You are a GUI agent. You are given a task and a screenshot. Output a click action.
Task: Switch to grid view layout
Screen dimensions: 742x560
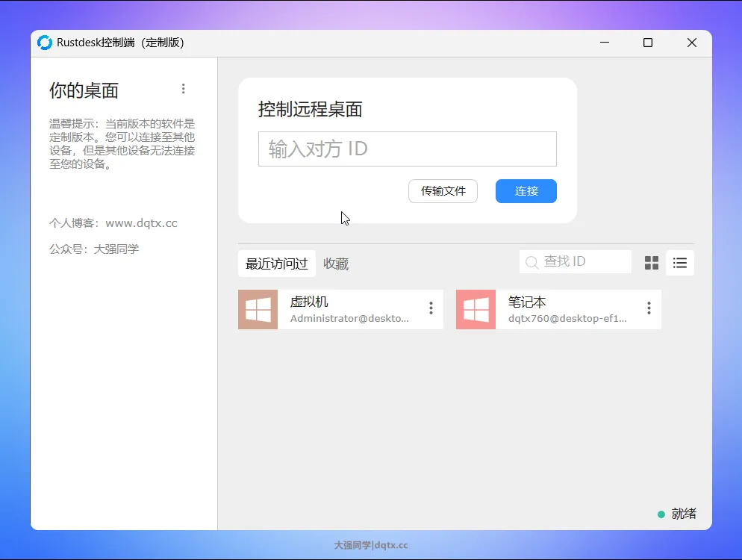pyautogui.click(x=652, y=263)
